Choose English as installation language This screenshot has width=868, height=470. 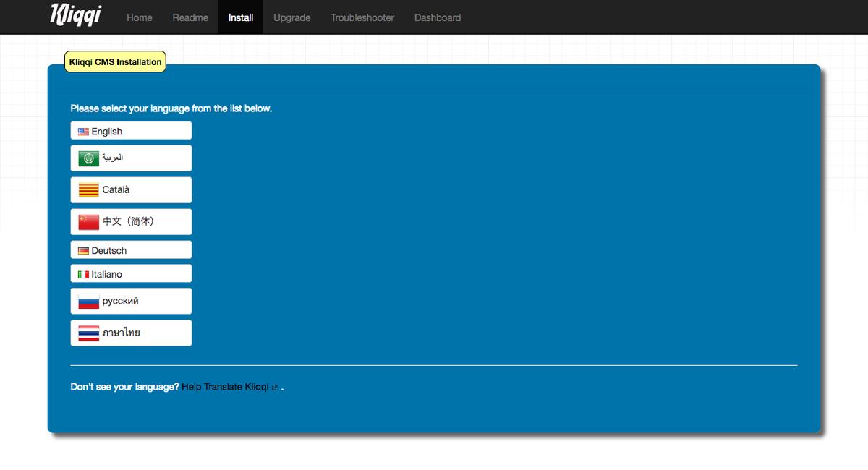tap(131, 131)
